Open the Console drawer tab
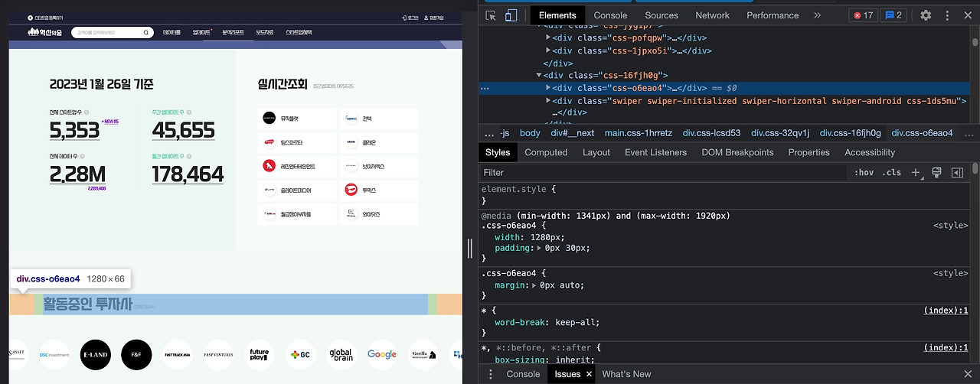Image resolution: width=980 pixels, height=384 pixels. point(523,374)
